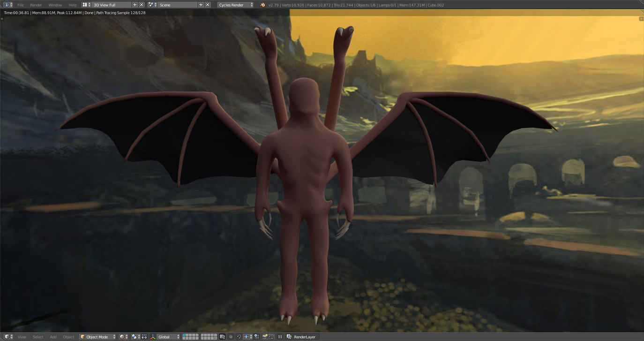Click the 'Scene' name field
Image resolution: width=644 pixels, height=341 pixels.
178,5
